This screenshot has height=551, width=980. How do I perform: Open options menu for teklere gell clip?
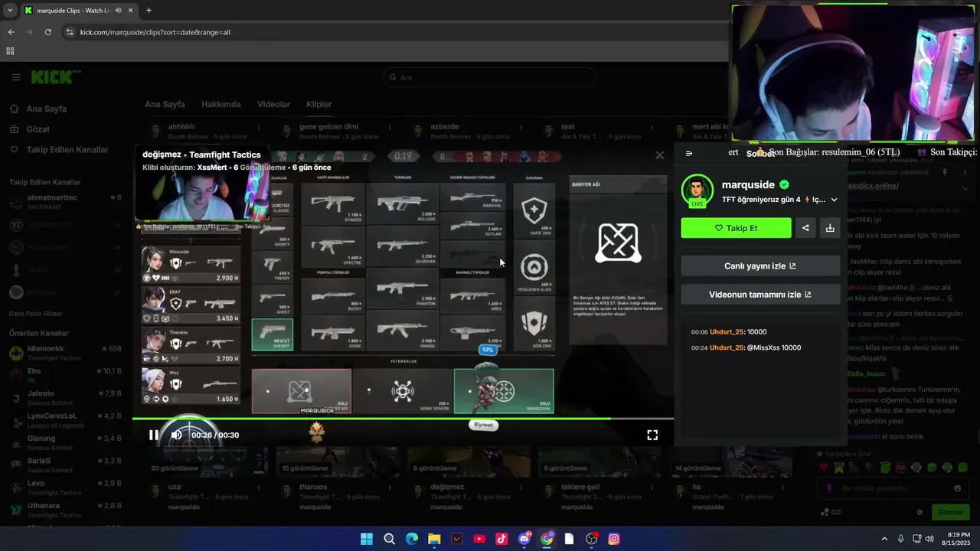pos(652,487)
